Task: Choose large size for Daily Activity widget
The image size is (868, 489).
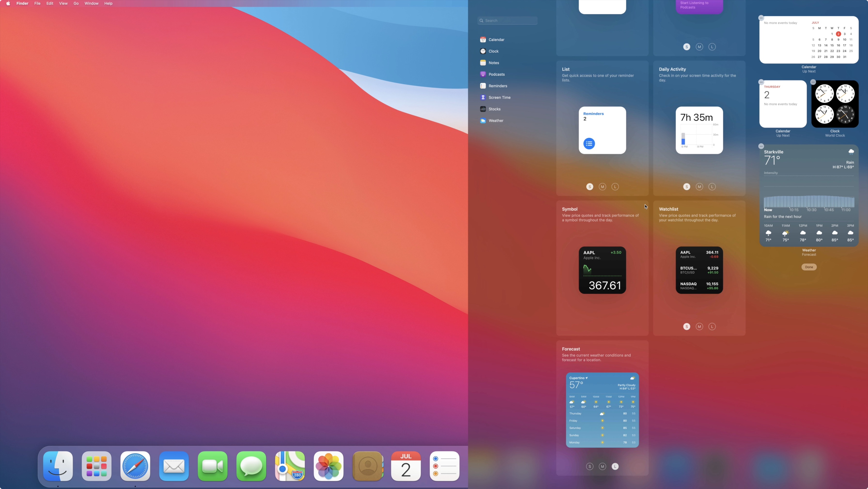Action: click(712, 187)
